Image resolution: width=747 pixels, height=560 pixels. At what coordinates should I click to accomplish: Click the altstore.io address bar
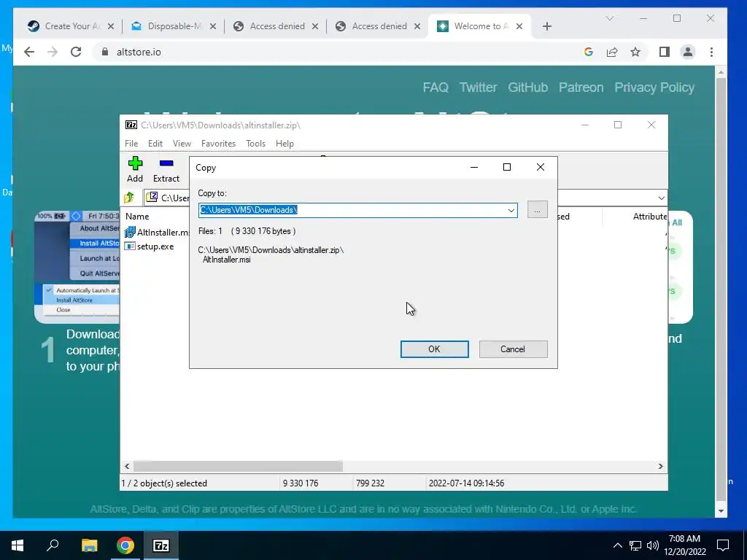[333, 52]
